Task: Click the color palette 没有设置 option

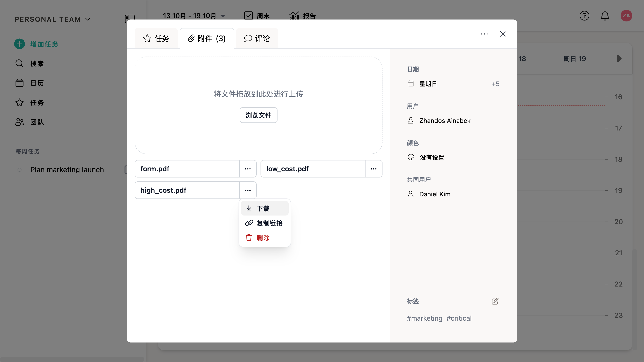Action: (x=432, y=157)
